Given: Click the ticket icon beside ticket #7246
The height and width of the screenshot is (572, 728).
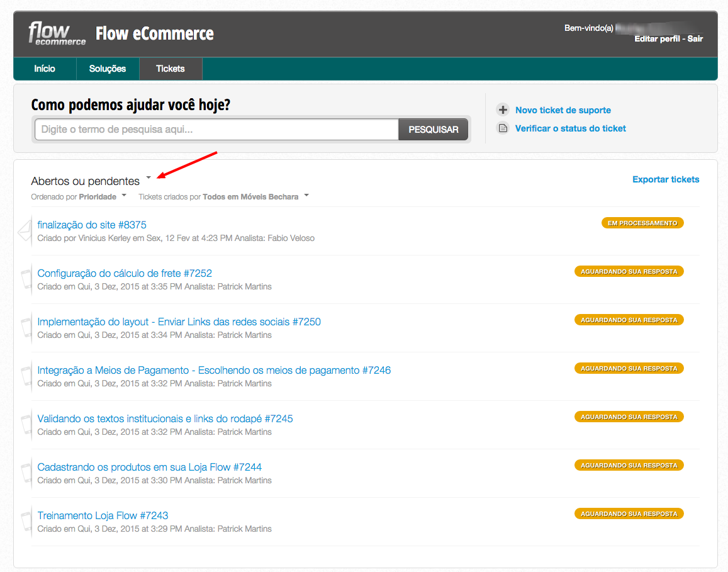Looking at the screenshot, I should 26,376.
